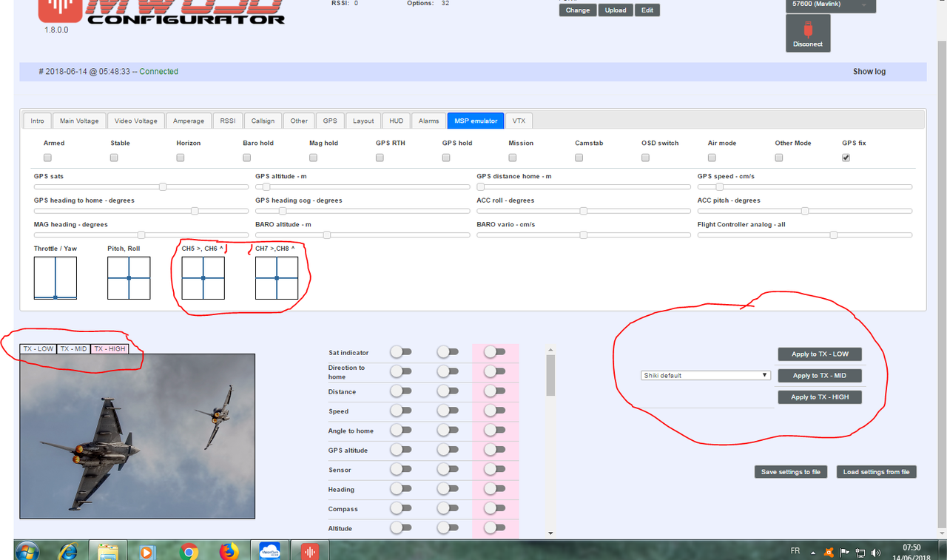Enable the Baro hold checkbox
This screenshot has height=560, width=947.
pos(246,158)
